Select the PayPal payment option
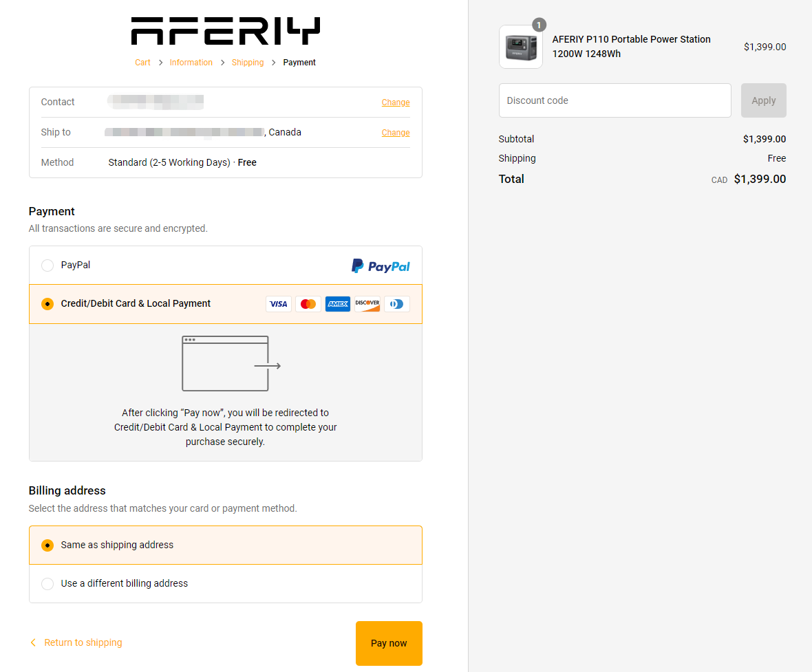 pyautogui.click(x=47, y=265)
